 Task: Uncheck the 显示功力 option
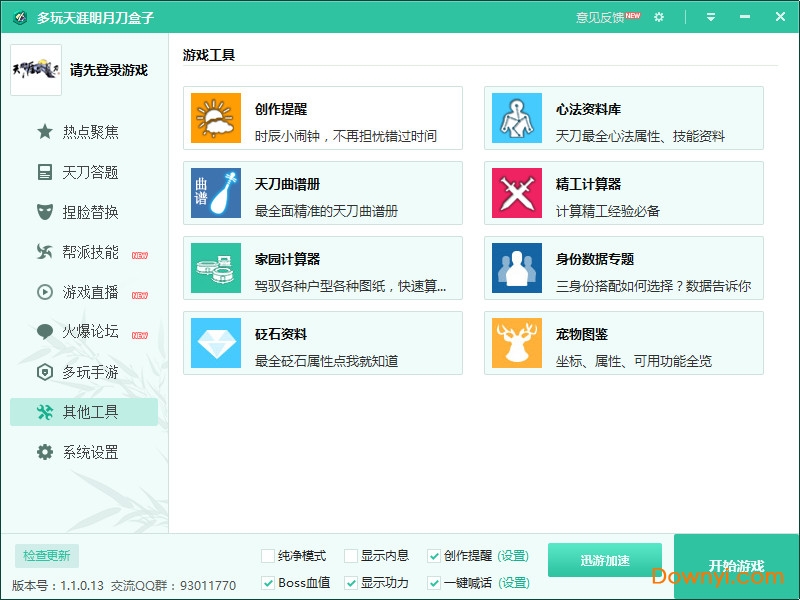pos(351,583)
